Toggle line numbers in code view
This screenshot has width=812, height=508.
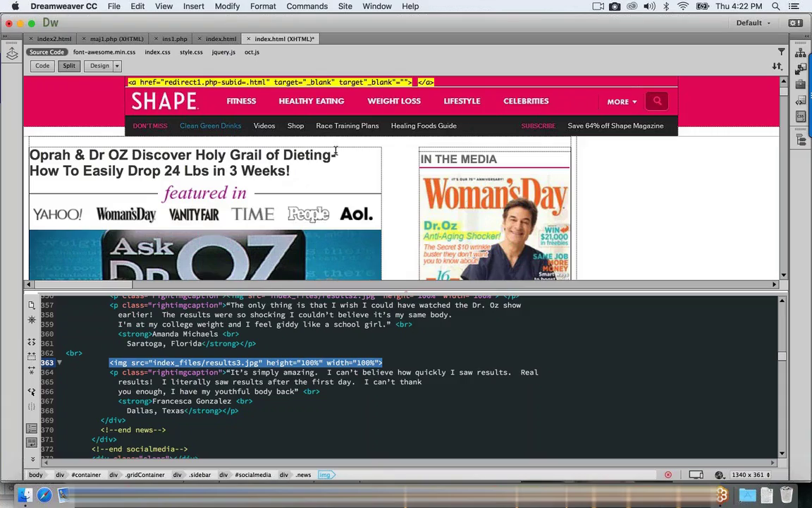coord(32,428)
